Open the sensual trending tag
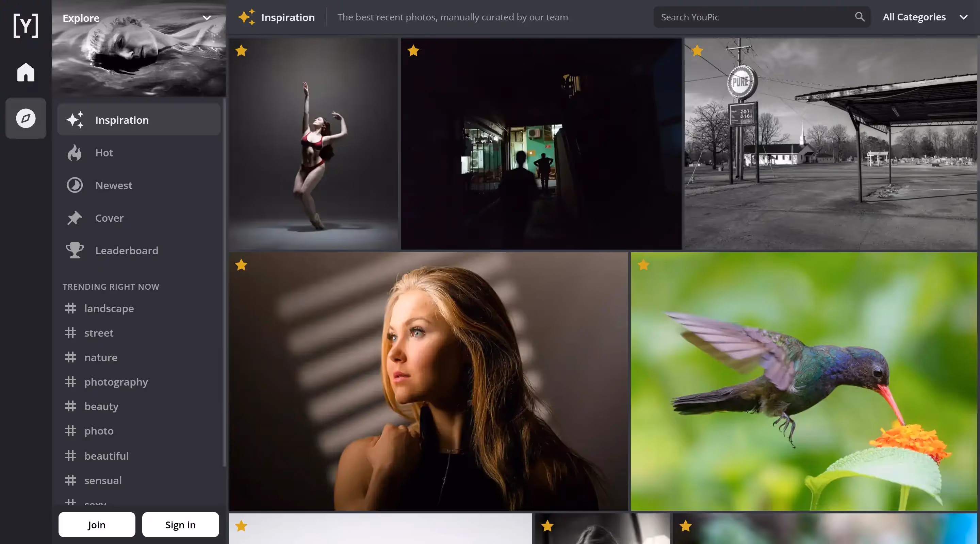The height and width of the screenshot is (544, 980). click(x=103, y=480)
